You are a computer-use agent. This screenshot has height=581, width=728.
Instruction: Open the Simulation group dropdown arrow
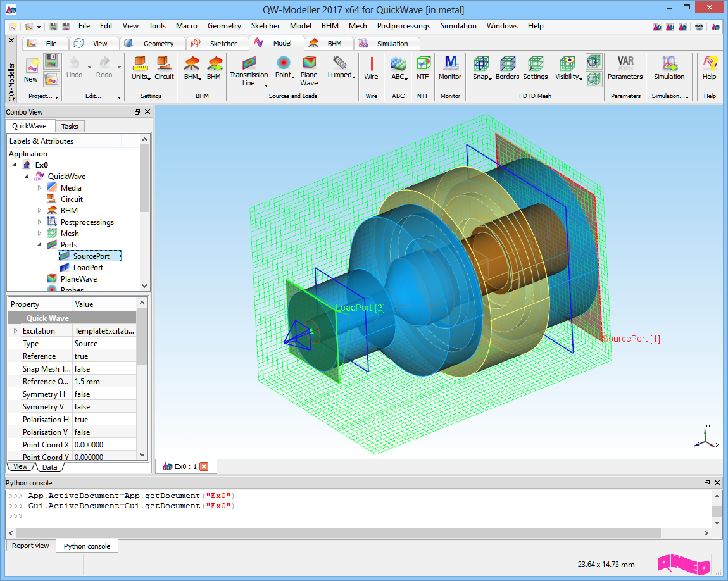coord(687,97)
